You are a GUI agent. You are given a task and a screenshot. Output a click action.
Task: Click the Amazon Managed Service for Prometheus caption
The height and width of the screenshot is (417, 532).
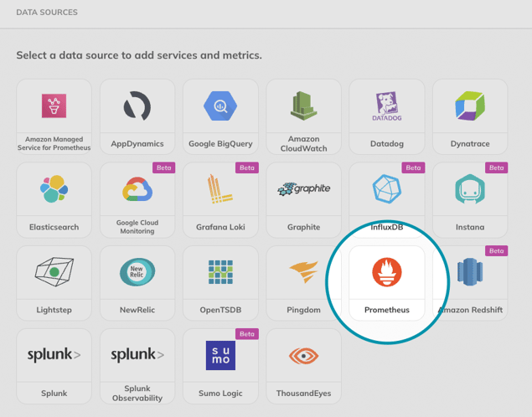pos(54,143)
